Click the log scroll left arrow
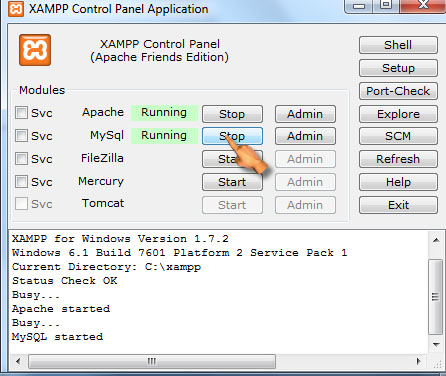 18,361
